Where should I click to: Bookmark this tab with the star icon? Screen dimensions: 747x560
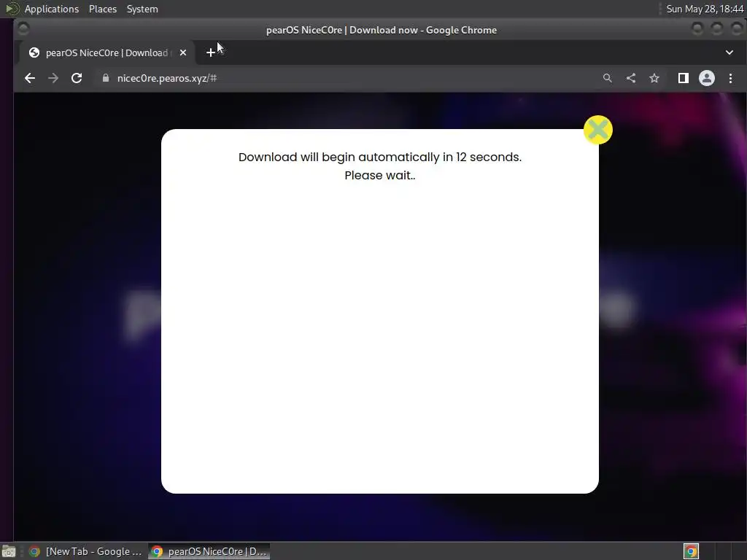[654, 78]
